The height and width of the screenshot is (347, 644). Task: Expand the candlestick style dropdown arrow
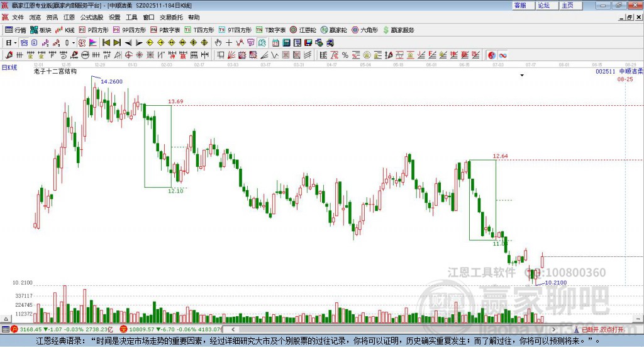click(x=74, y=43)
